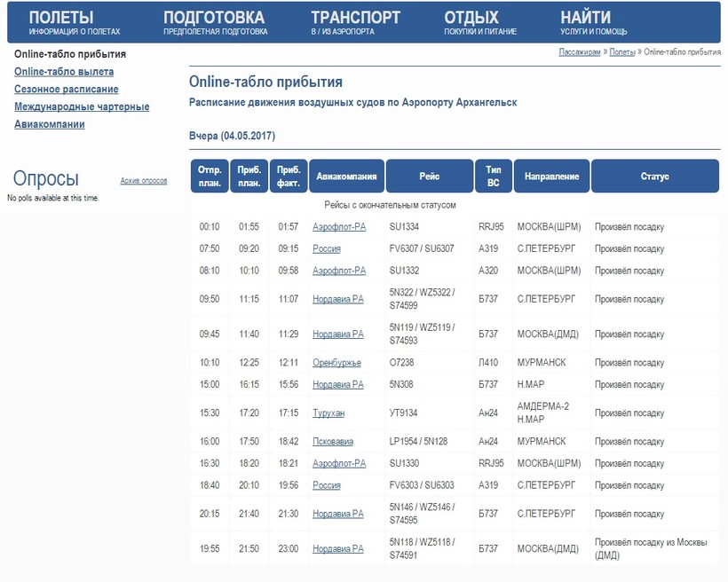Open Аэрофлот-РА link for flight SU1334

[339, 227]
